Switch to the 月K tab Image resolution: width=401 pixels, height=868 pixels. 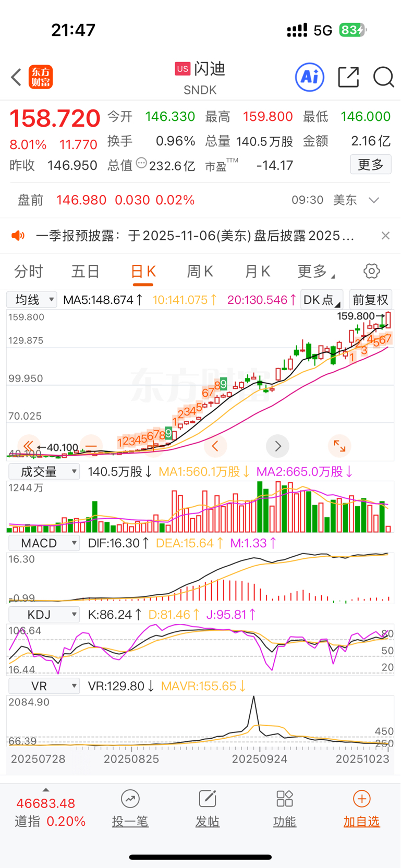(257, 271)
